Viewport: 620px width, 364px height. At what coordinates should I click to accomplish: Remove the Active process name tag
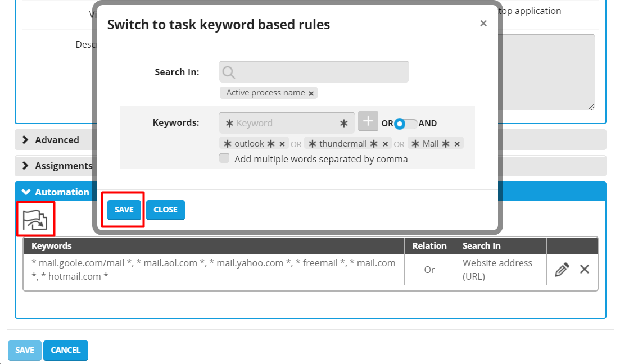tap(311, 93)
